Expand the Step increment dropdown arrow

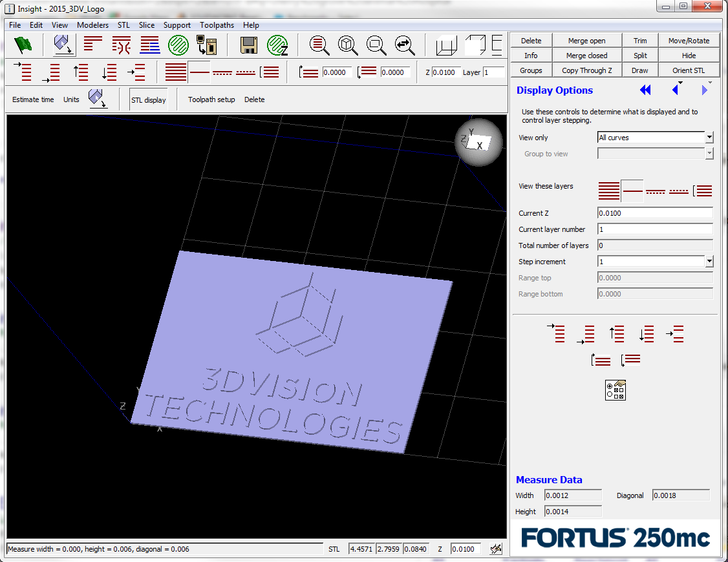point(709,262)
